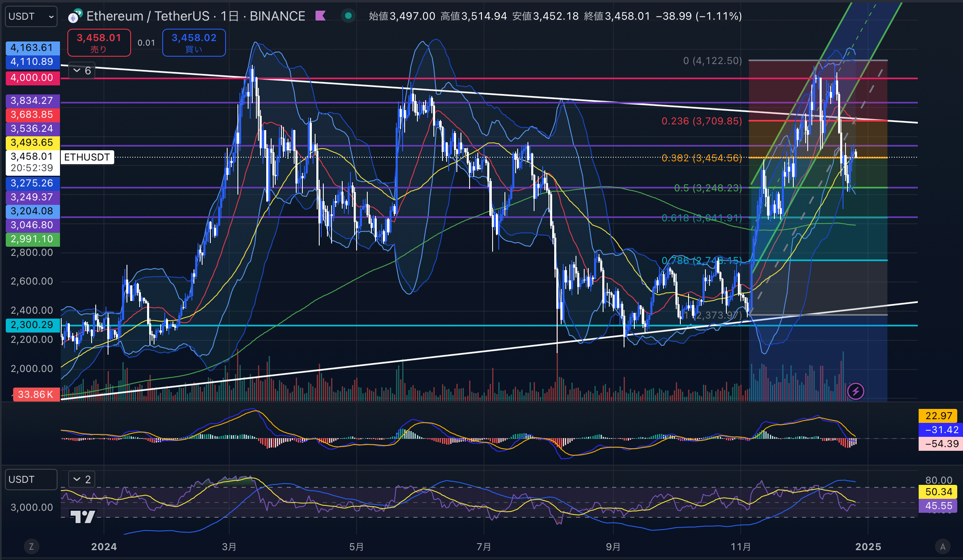
Task: Click the 3,683.85 red price label
Action: 33,115
